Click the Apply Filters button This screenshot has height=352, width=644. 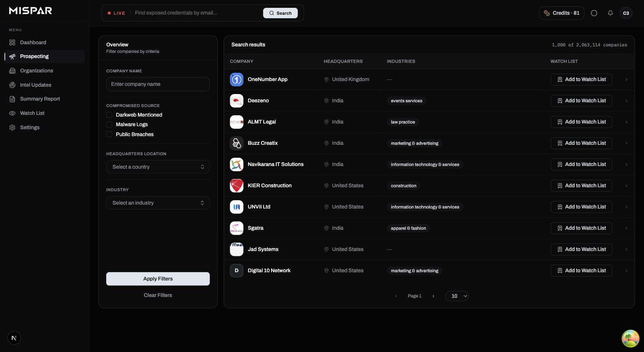pyautogui.click(x=158, y=279)
